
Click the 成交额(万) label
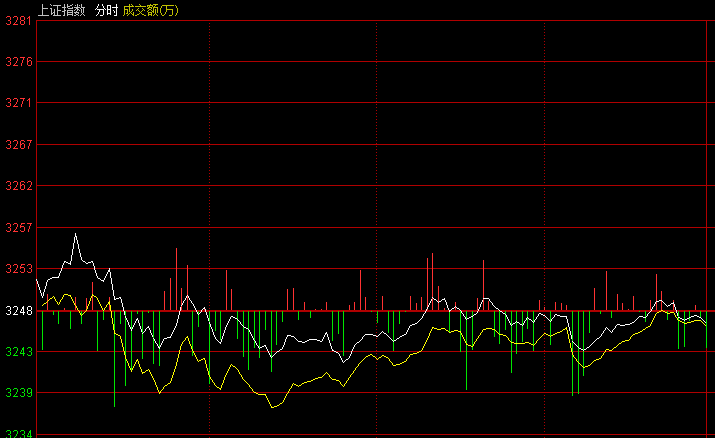coord(150,10)
